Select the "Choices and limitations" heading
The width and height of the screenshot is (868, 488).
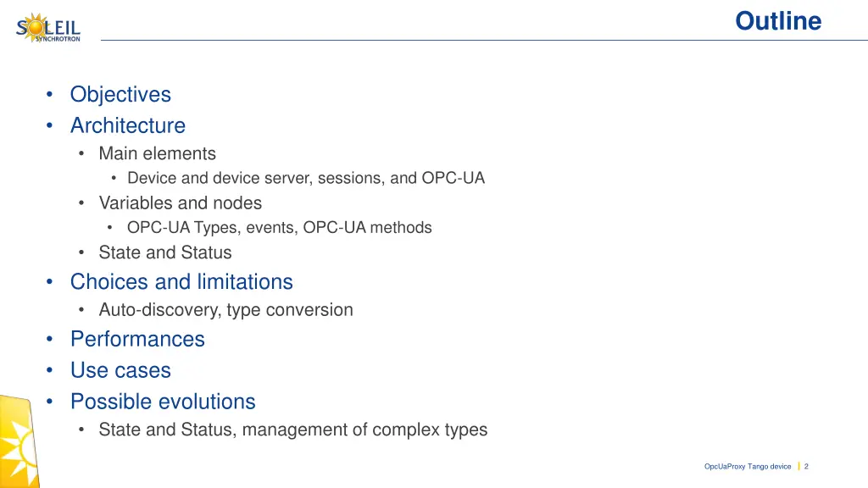pyautogui.click(x=181, y=281)
